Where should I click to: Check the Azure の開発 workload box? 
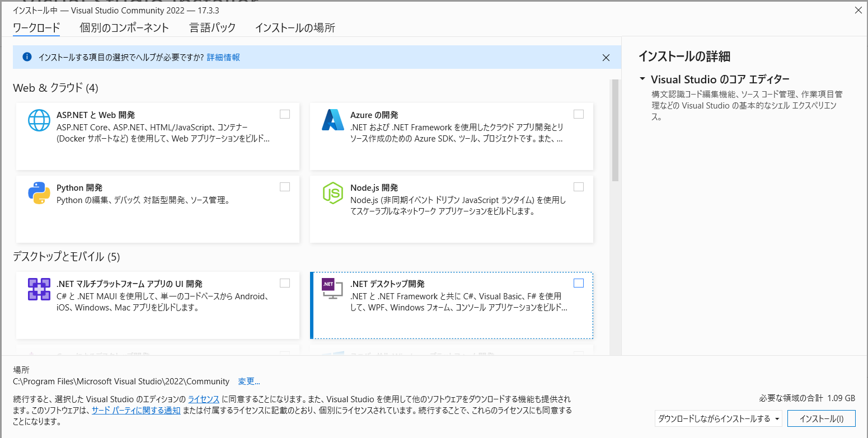579,114
